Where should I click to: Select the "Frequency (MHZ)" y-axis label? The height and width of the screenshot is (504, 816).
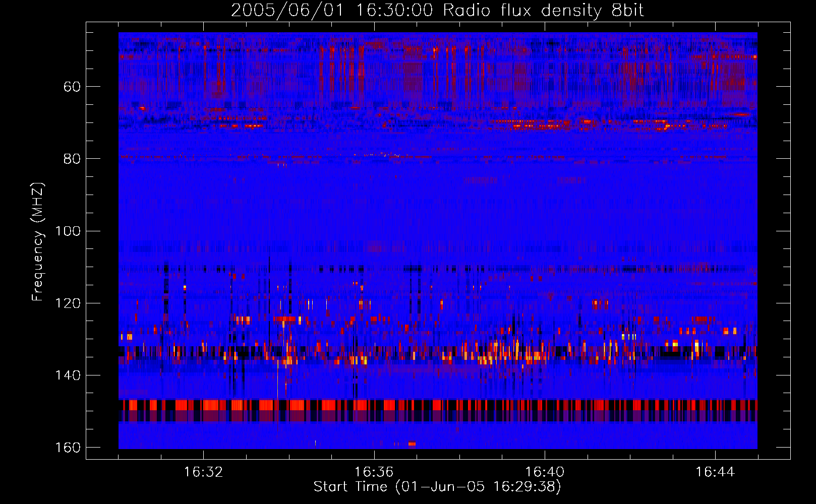pyautogui.click(x=38, y=242)
